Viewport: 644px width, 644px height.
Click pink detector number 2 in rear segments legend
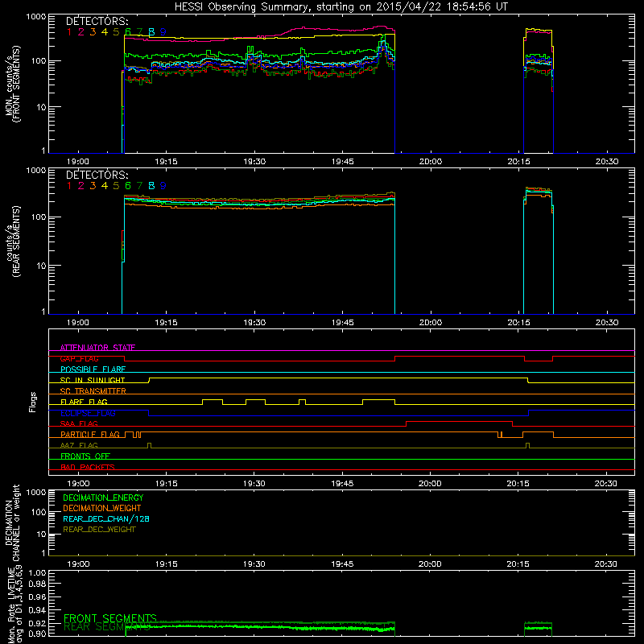pos(81,186)
